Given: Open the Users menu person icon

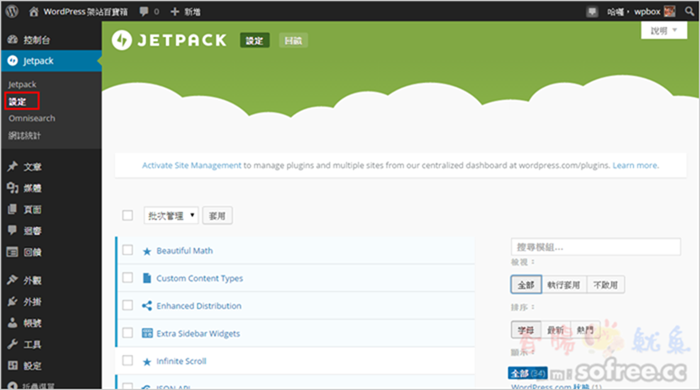Looking at the screenshot, I should [x=12, y=323].
